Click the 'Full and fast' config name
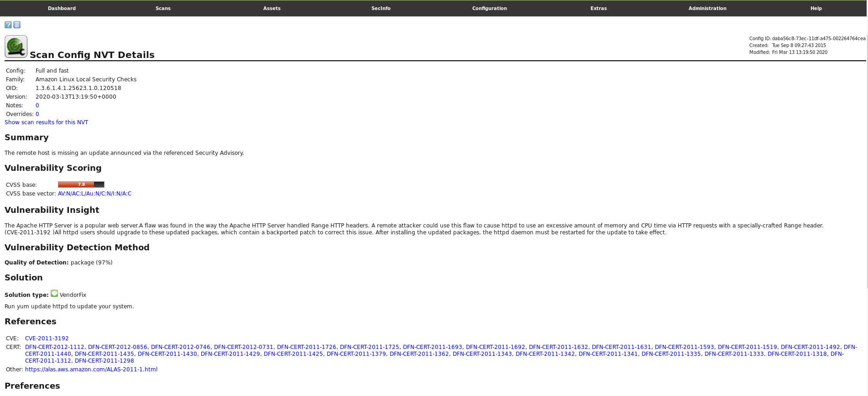Viewport: 868px width, 396px height. click(52, 71)
